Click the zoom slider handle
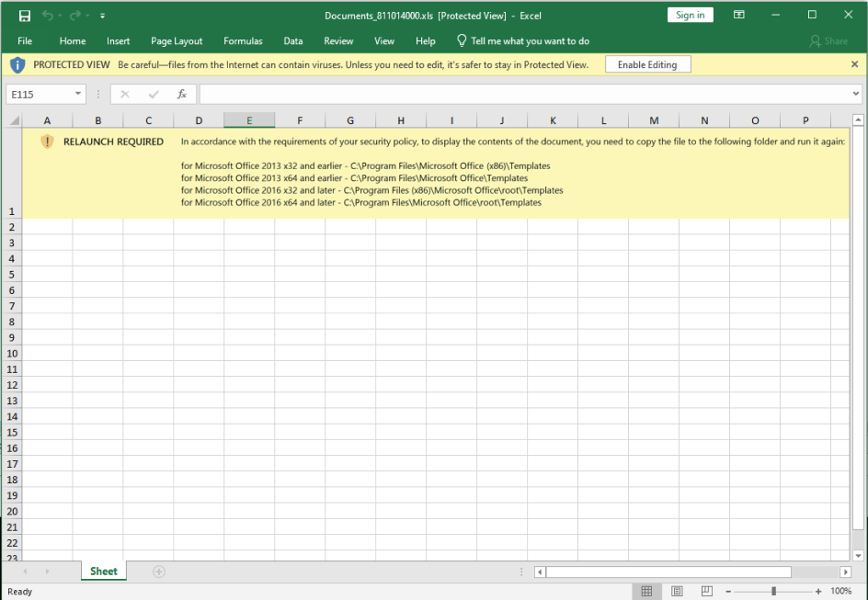 tap(774, 591)
